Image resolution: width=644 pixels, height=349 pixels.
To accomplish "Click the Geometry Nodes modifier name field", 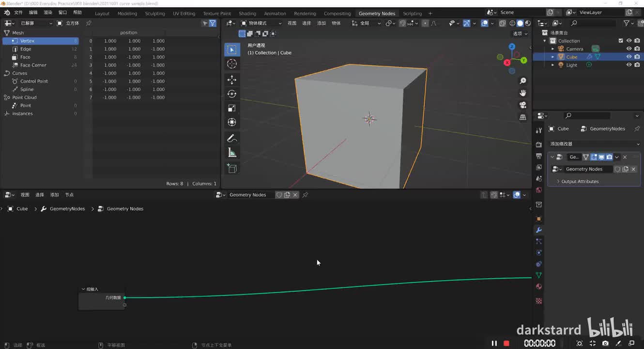I will tap(574, 157).
